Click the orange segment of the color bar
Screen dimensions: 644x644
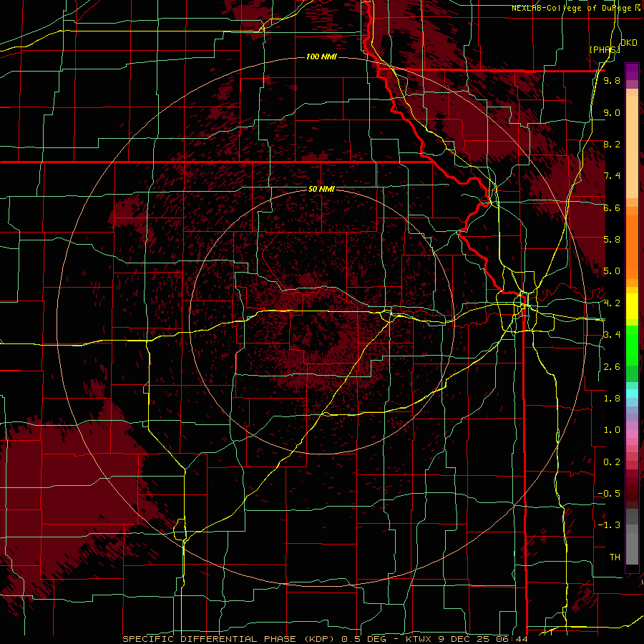click(x=632, y=246)
